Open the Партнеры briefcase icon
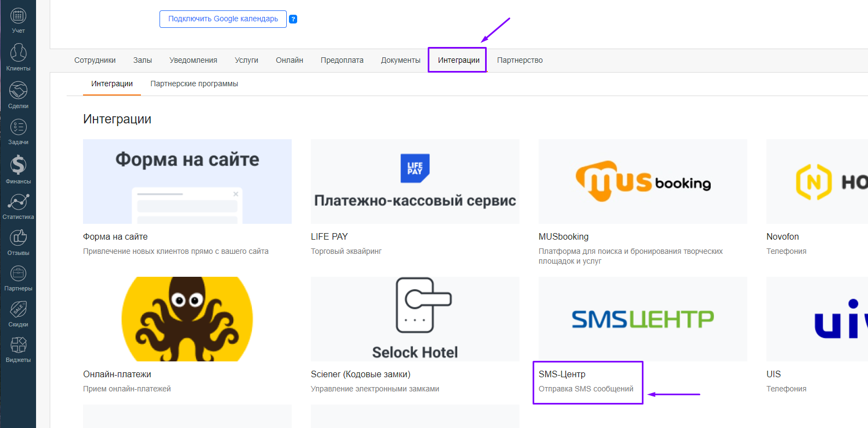 18,274
